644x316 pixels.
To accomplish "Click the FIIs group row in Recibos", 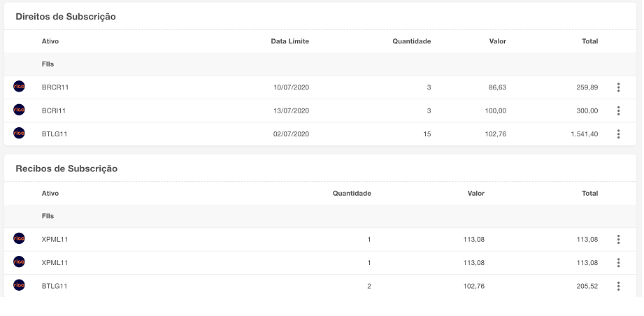I will pyautogui.click(x=48, y=217).
